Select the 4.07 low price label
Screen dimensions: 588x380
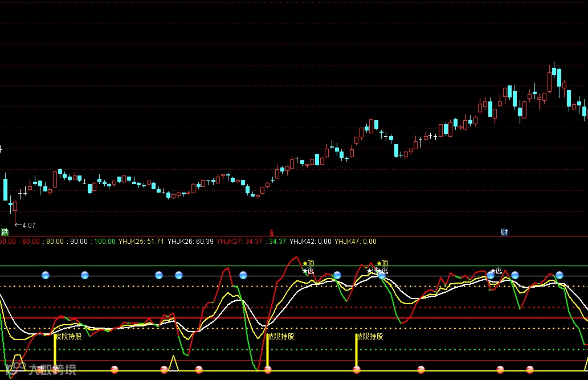tap(29, 226)
